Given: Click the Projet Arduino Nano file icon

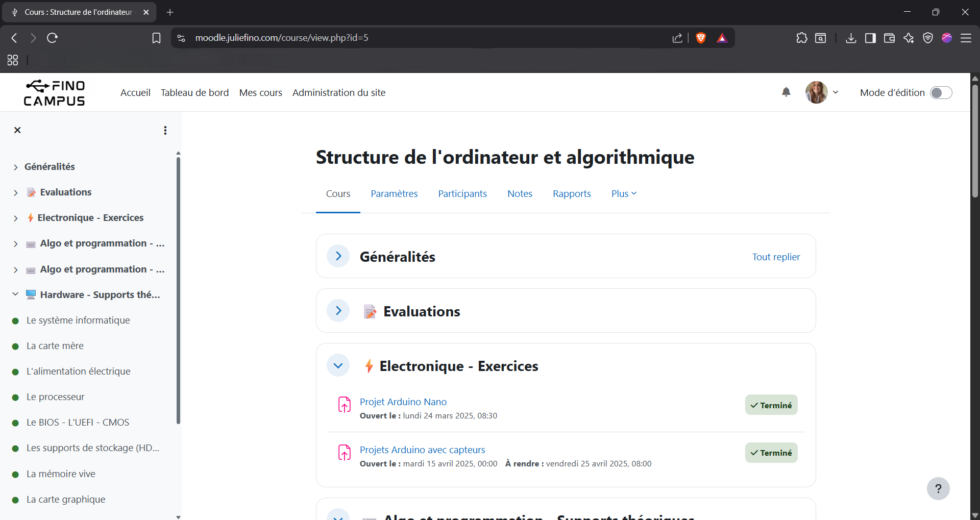Looking at the screenshot, I should click(345, 405).
